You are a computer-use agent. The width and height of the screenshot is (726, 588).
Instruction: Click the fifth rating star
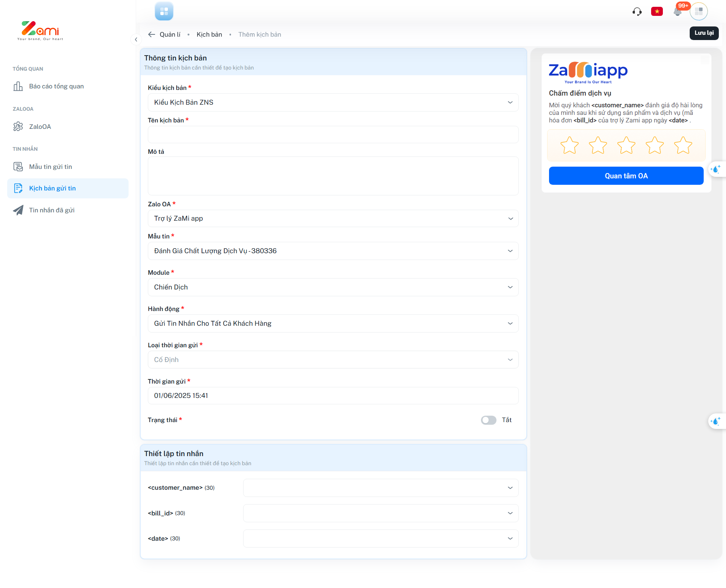point(683,145)
